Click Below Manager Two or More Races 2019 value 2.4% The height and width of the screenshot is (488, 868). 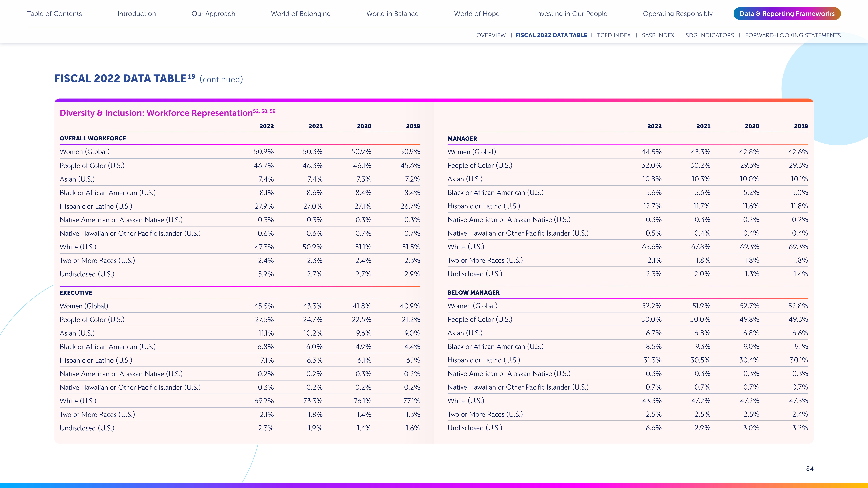800,414
